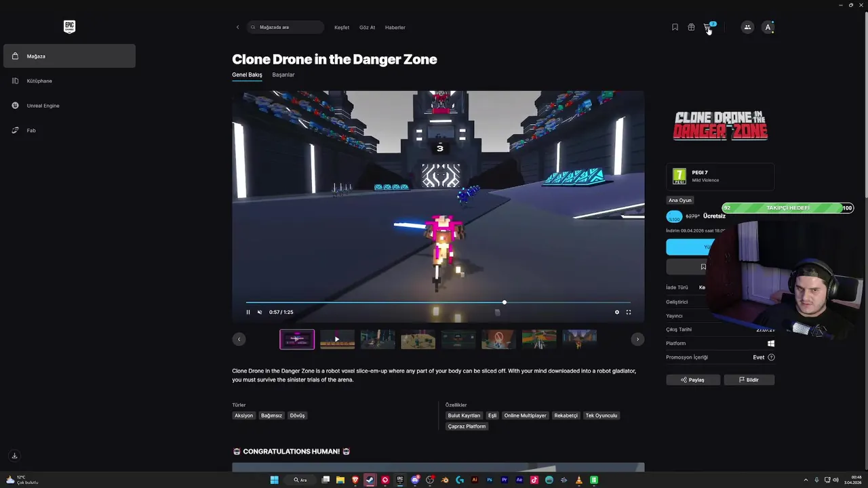Open Göz At in the top navigation
The image size is (868, 488).
point(367,27)
